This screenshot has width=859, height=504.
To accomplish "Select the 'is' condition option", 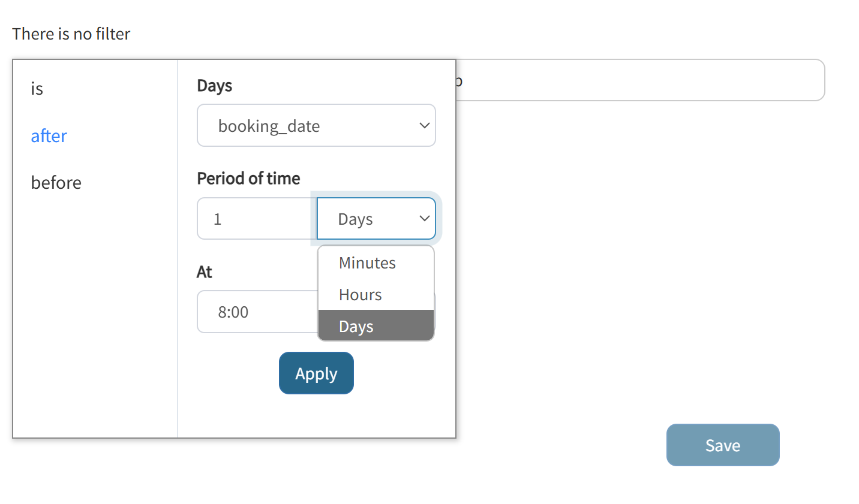I will click(37, 89).
